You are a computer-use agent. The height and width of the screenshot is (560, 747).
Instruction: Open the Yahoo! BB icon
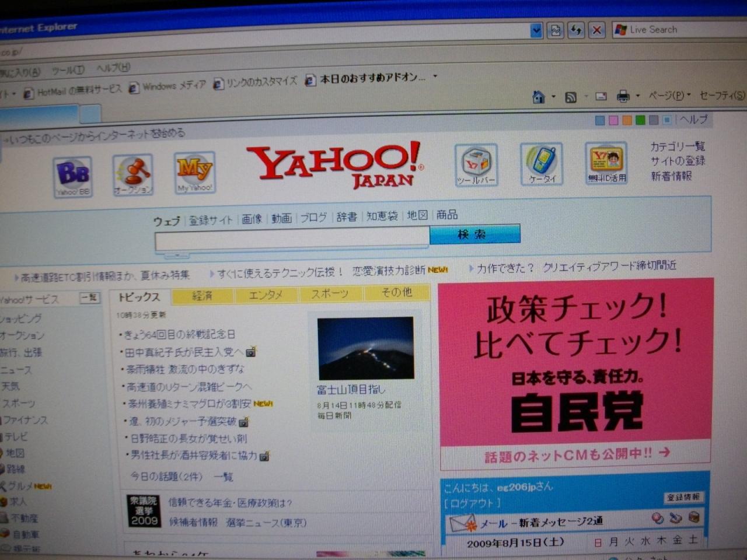[x=73, y=177]
